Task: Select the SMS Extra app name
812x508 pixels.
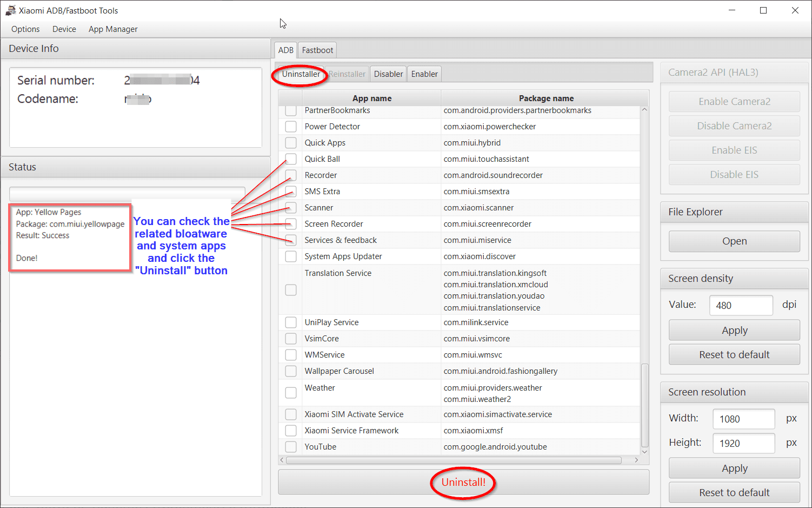Action: (322, 192)
